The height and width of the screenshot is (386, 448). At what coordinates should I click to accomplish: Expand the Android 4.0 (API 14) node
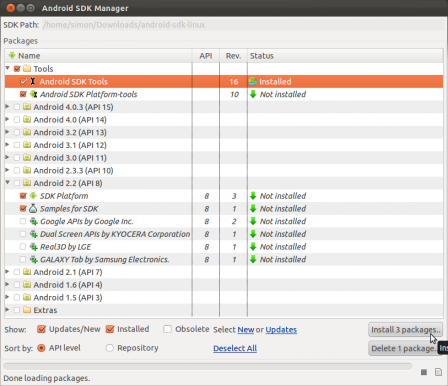7,119
